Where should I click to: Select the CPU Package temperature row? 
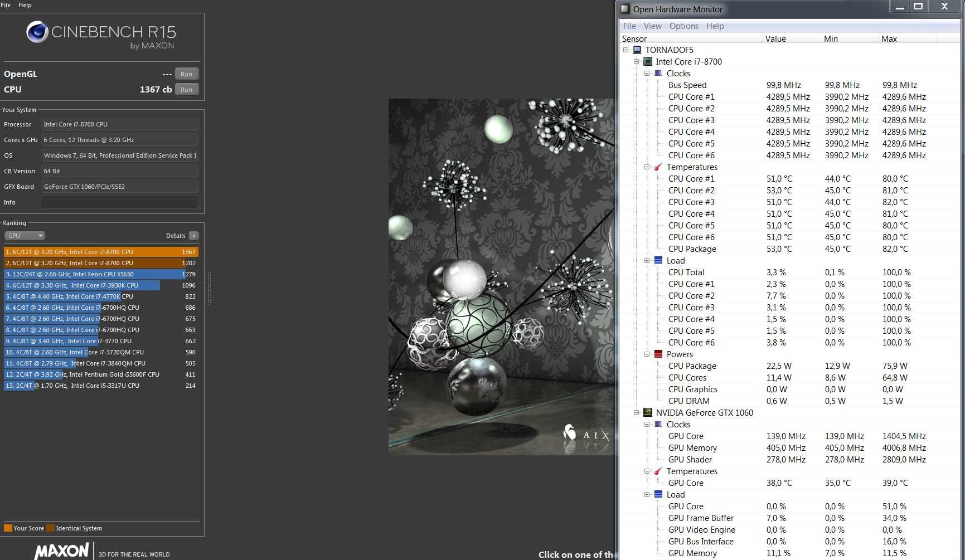(x=789, y=249)
